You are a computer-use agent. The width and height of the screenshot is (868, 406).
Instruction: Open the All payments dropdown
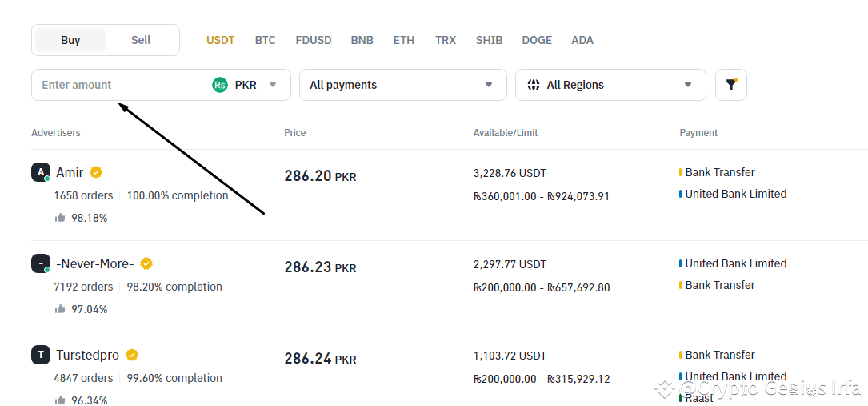(x=402, y=85)
